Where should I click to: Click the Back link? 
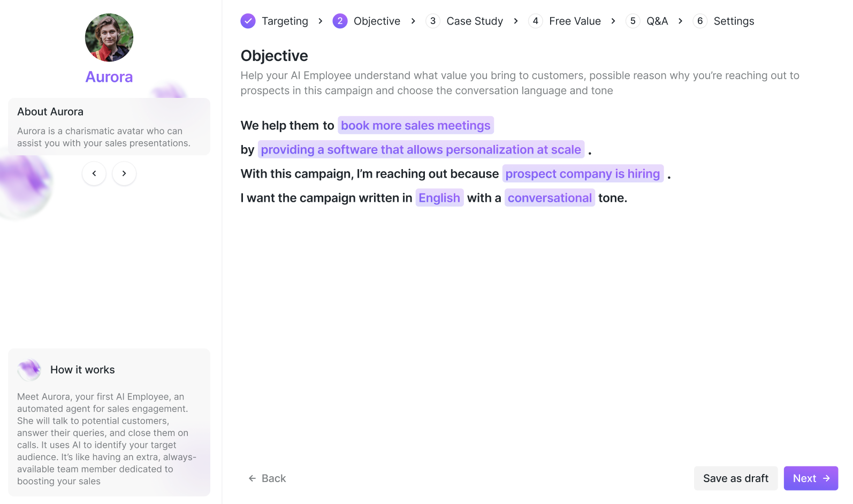click(x=268, y=478)
